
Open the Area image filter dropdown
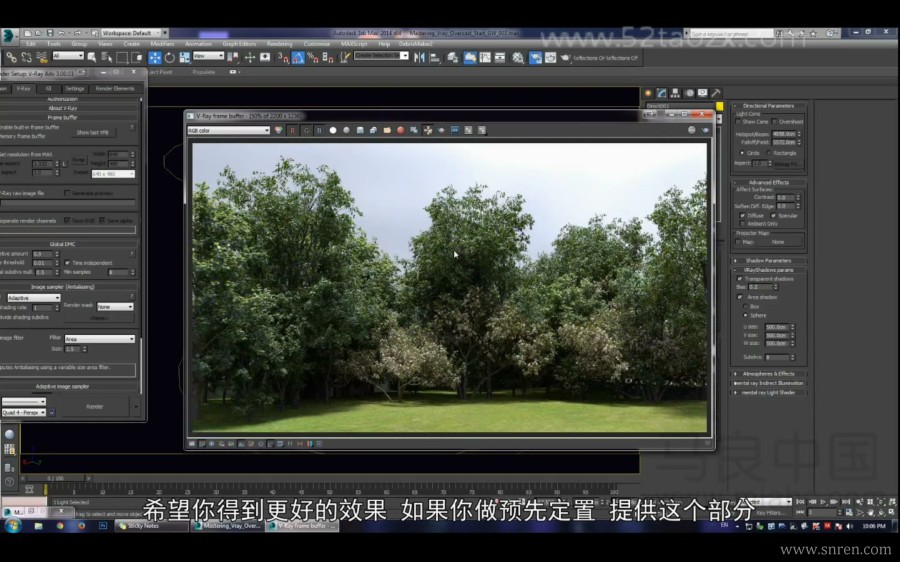100,339
